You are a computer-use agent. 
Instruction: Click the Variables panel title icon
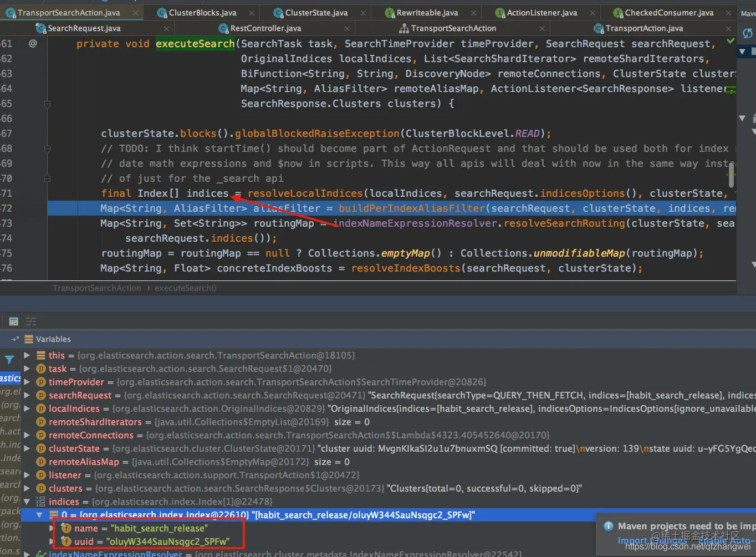click(x=29, y=339)
